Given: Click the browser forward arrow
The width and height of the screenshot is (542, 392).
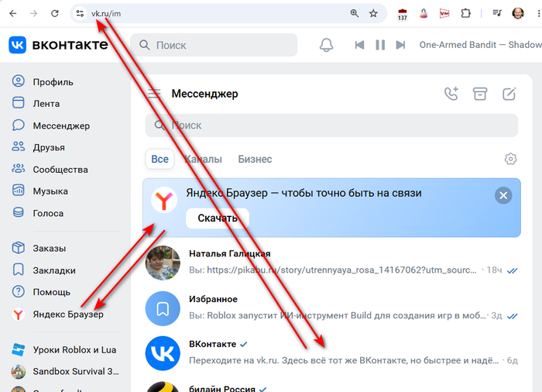Looking at the screenshot, I should pyautogui.click(x=33, y=13).
